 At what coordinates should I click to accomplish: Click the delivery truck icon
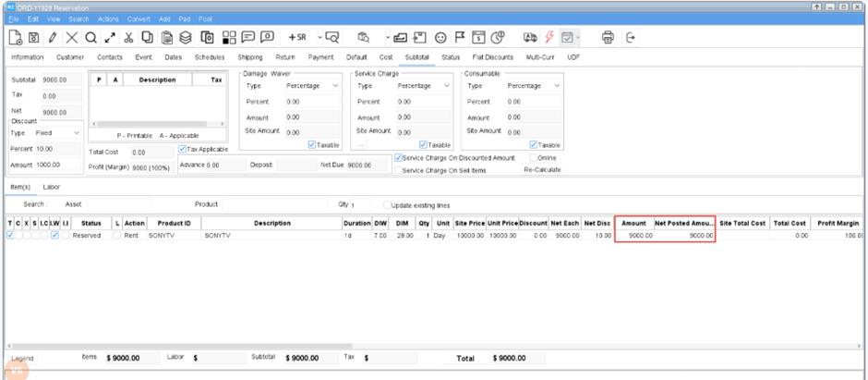click(529, 38)
